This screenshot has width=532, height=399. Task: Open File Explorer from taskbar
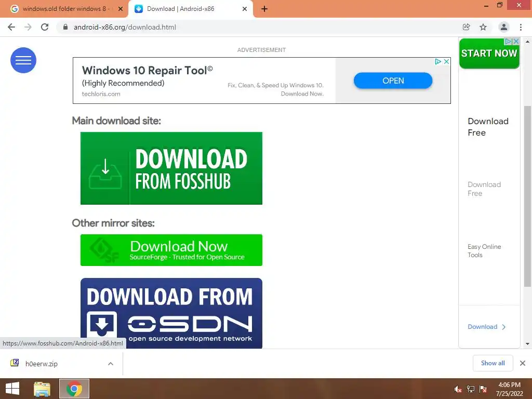click(42, 389)
